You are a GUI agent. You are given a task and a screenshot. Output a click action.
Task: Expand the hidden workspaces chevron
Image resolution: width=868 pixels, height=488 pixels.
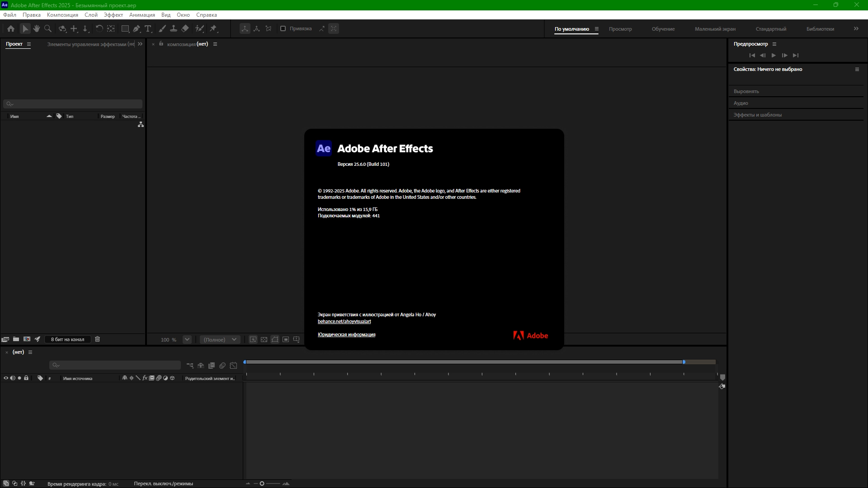click(x=856, y=28)
